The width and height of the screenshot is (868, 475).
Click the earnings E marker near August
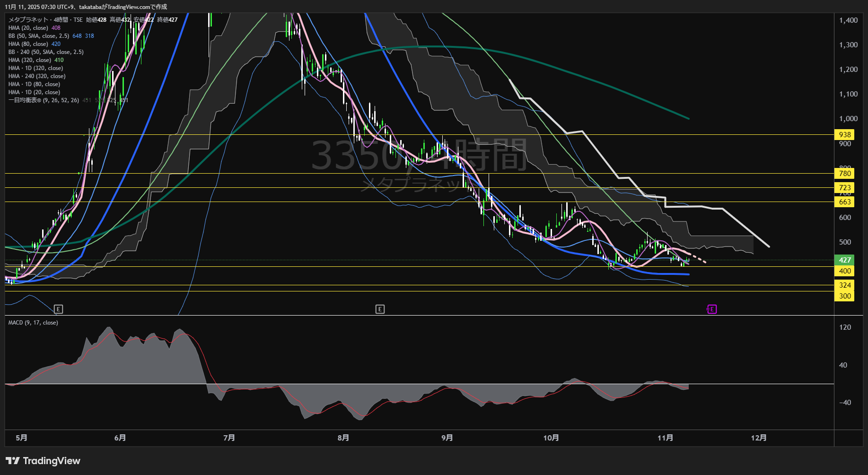pyautogui.click(x=380, y=309)
